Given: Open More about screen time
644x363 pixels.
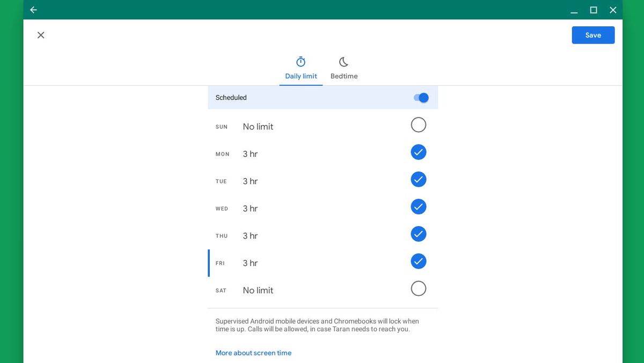Looking at the screenshot, I should click(253, 353).
